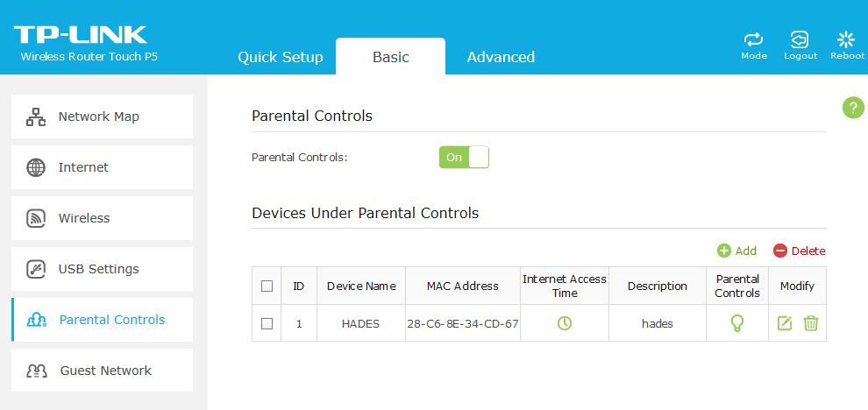Click the clock icon for HADES access time
This screenshot has height=410, width=868.
[x=564, y=323]
